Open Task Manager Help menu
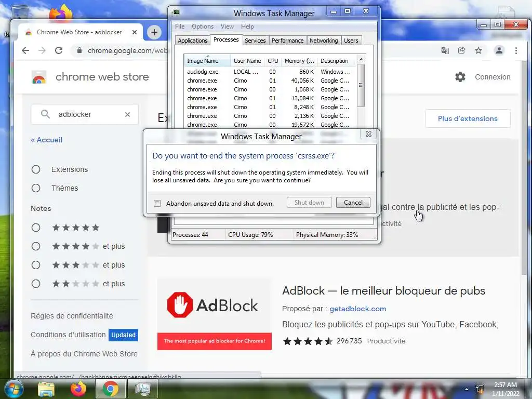 click(247, 26)
